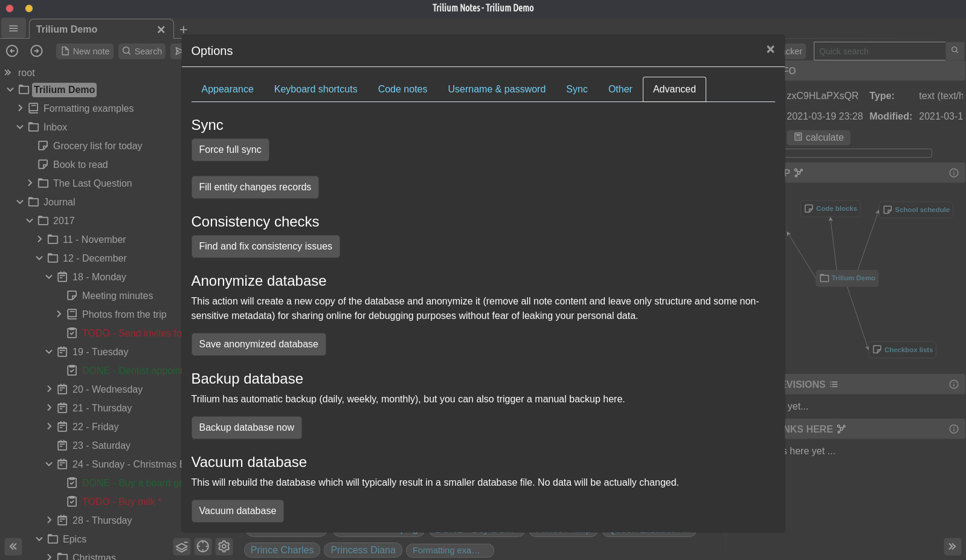This screenshot has width=966, height=560.
Task: Open settings via the gear icon
Action: [224, 547]
